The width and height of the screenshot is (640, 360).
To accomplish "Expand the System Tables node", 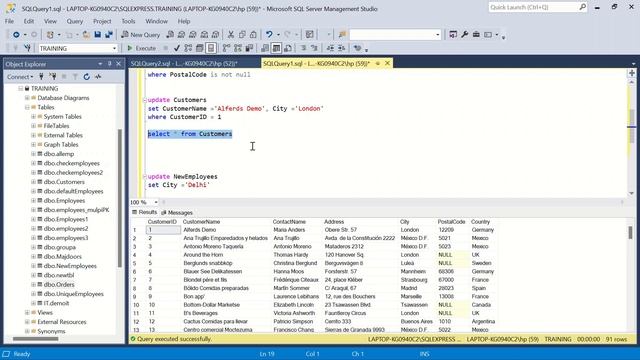I will (33, 117).
